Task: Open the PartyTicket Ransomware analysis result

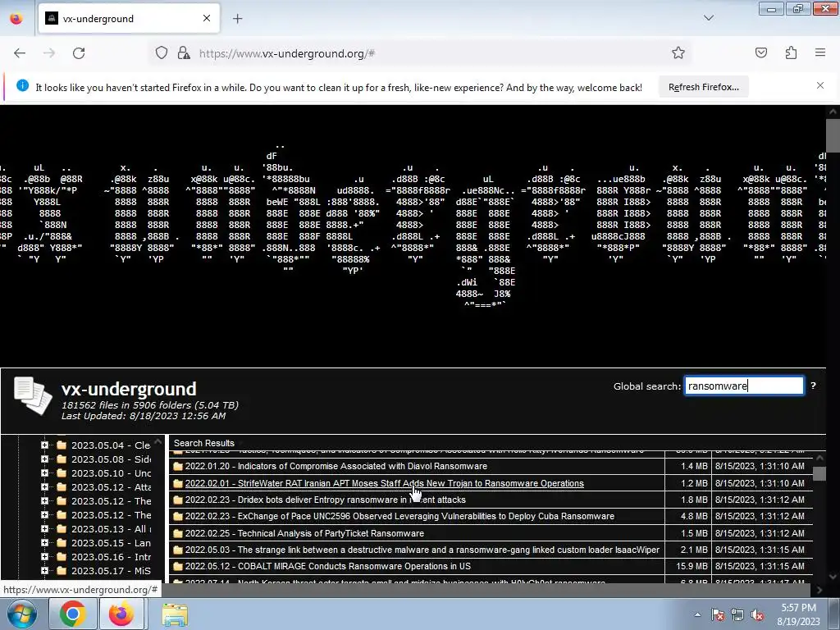Action: pyautogui.click(x=304, y=533)
